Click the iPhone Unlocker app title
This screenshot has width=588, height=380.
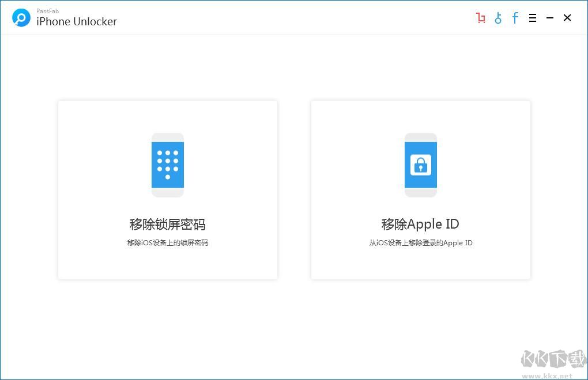tap(77, 22)
